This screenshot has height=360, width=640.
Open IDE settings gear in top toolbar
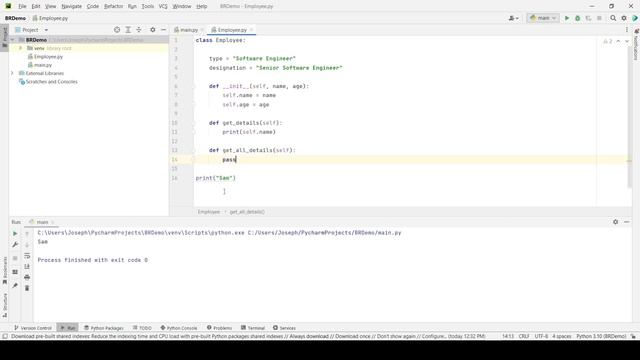(624, 18)
